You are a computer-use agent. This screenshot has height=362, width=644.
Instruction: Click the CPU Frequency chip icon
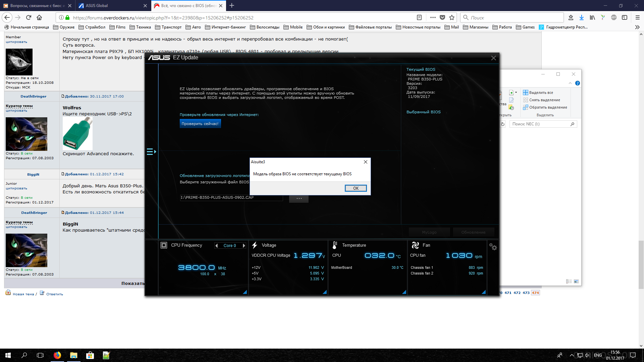coord(164,245)
